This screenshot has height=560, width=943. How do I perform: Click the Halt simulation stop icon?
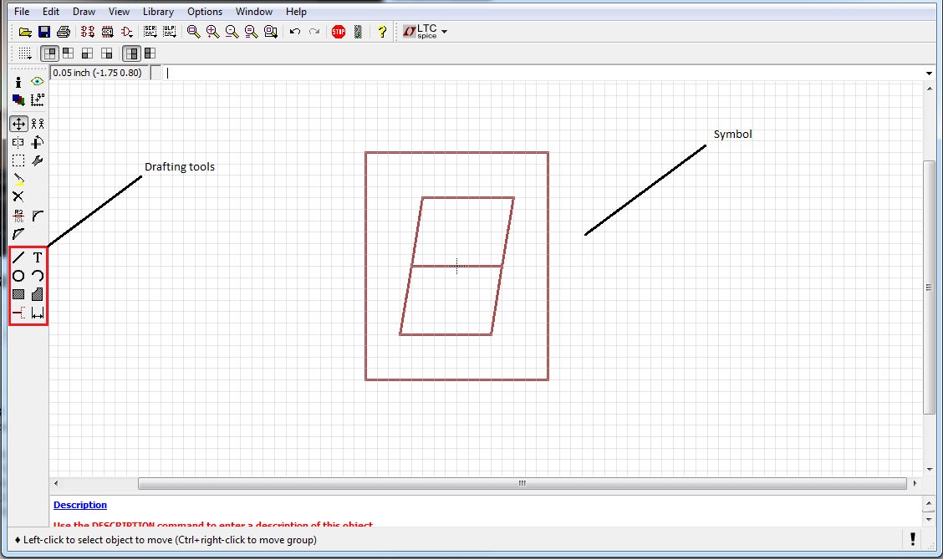click(338, 31)
